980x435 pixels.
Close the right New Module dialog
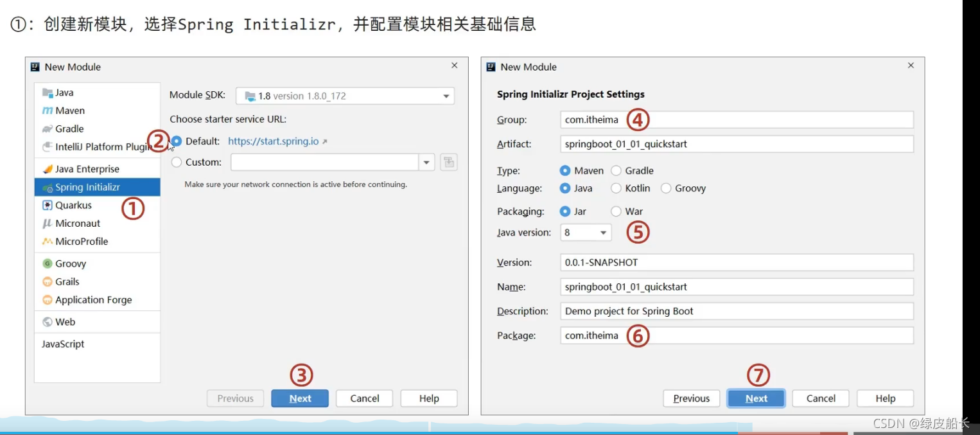911,66
